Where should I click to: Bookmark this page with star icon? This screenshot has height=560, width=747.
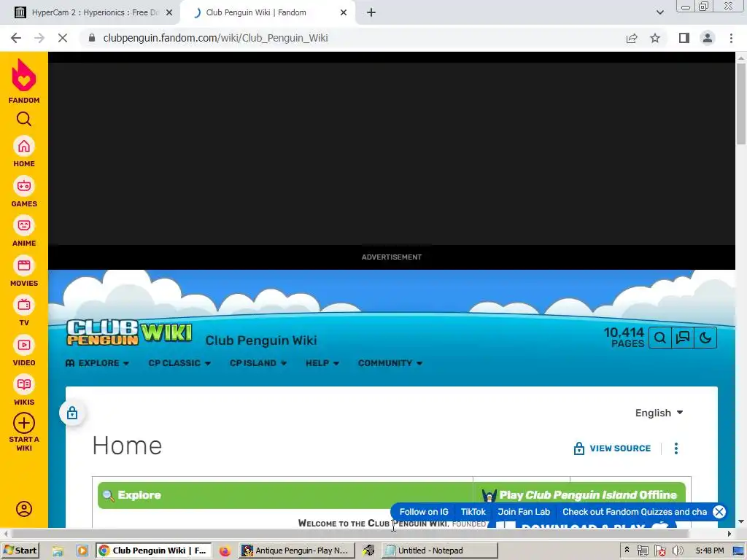point(655,38)
